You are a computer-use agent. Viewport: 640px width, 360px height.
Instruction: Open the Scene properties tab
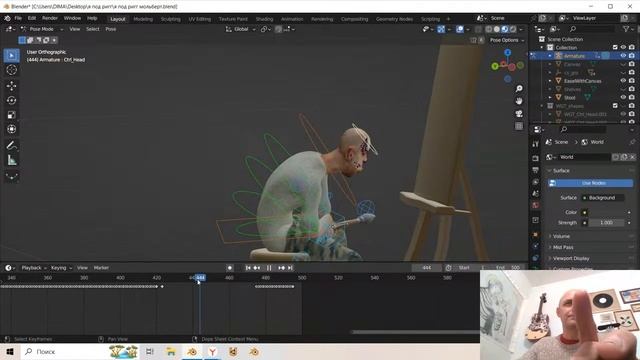point(536,193)
